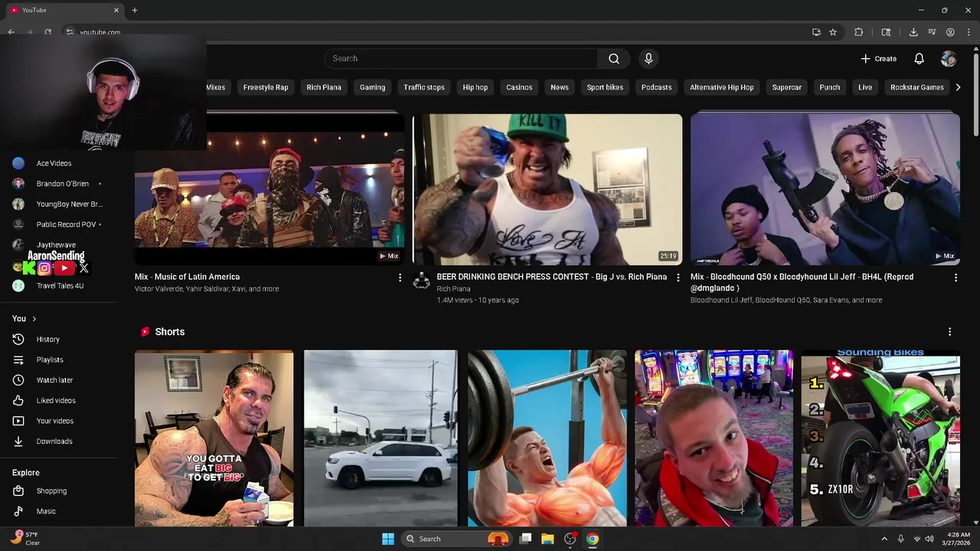
Task: Open the notifications bell
Action: tap(919, 58)
